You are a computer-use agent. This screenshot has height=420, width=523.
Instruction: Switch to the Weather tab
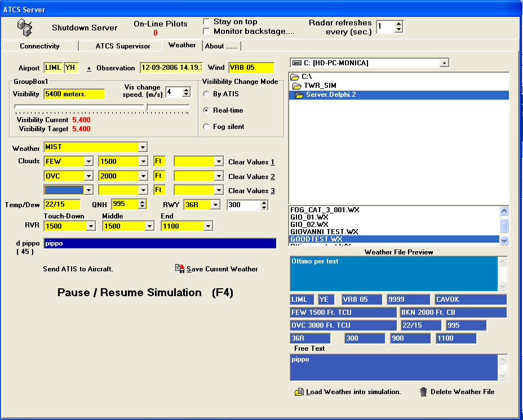tap(182, 45)
